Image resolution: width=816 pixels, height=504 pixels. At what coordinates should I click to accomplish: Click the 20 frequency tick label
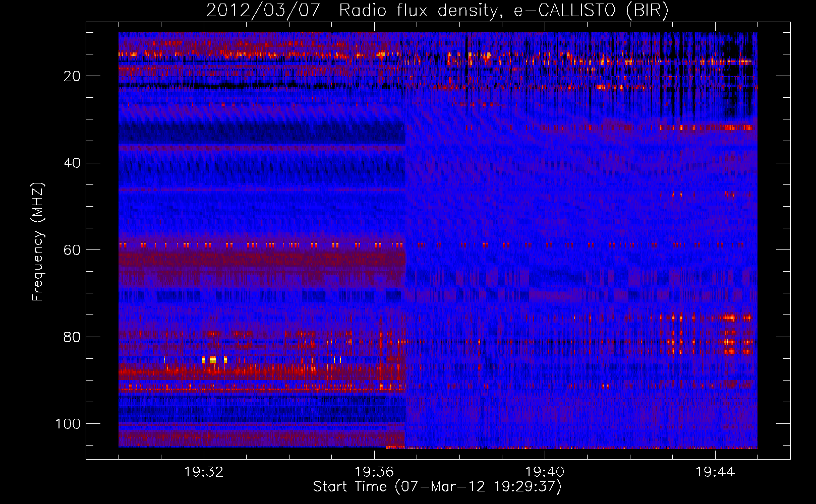pos(72,76)
